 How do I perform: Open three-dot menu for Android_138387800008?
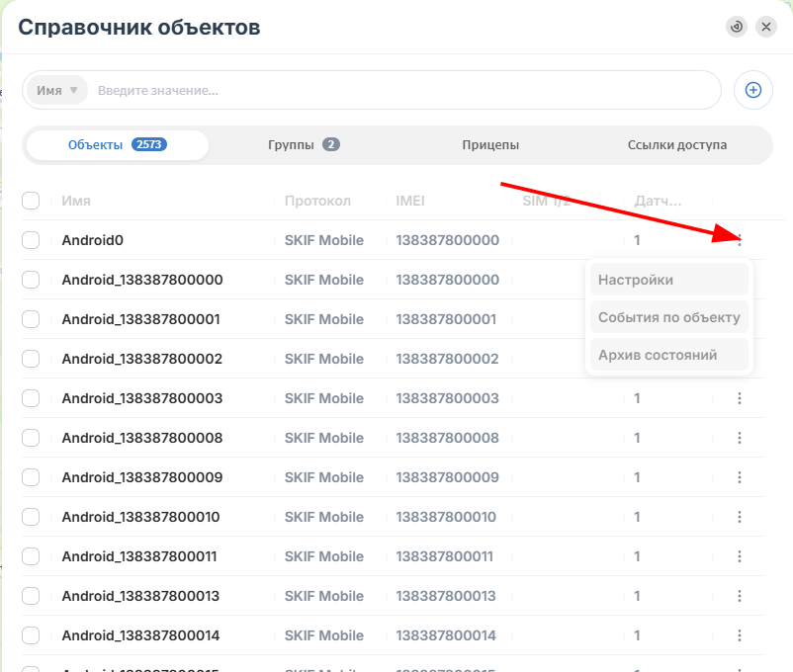740,438
